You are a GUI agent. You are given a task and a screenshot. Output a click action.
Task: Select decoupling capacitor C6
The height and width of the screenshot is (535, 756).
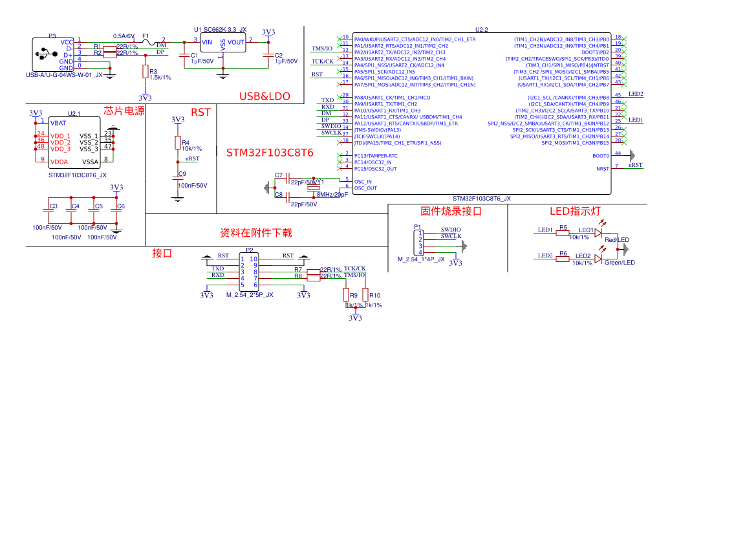[116, 212]
